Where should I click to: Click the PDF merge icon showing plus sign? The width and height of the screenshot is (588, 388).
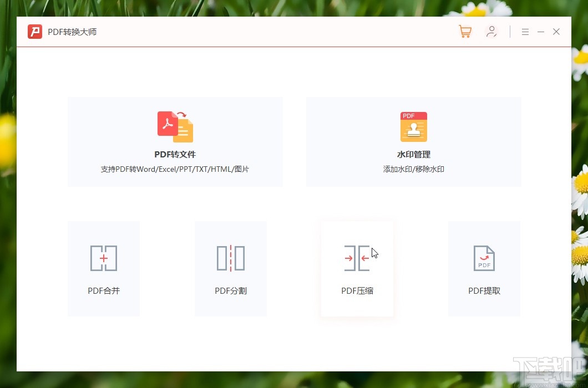(103, 258)
